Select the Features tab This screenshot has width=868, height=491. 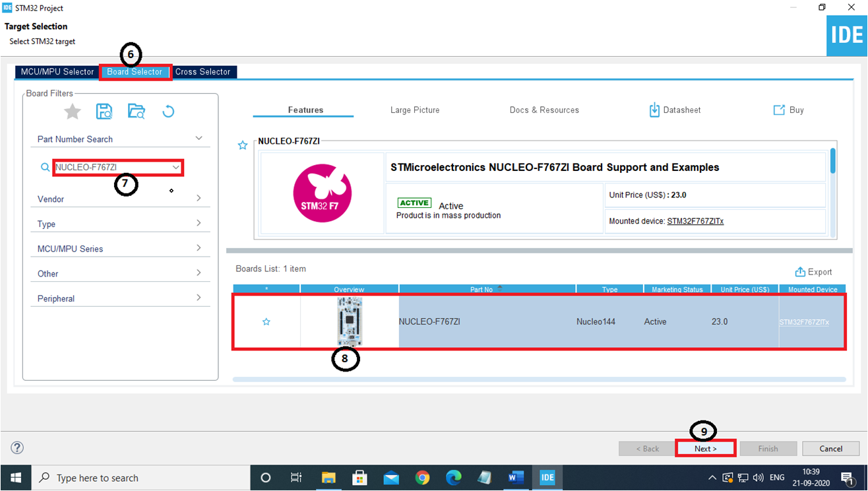tap(305, 110)
